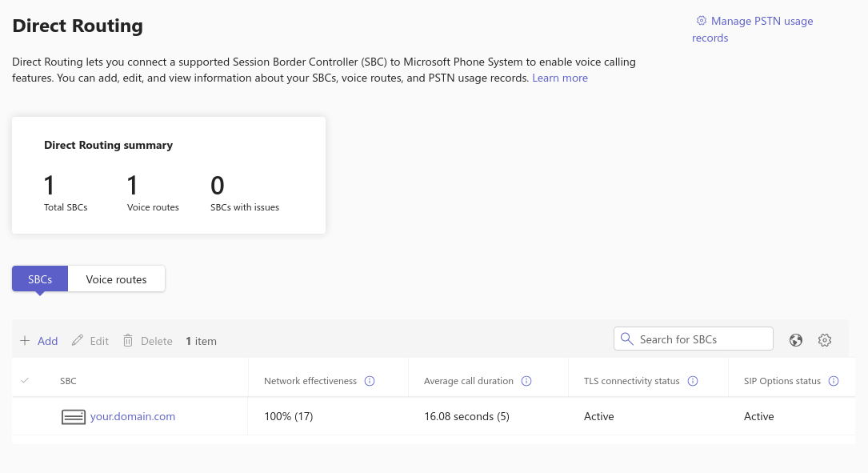Sort by the SBC column header
Screen dimensions: 868x473
pos(68,381)
